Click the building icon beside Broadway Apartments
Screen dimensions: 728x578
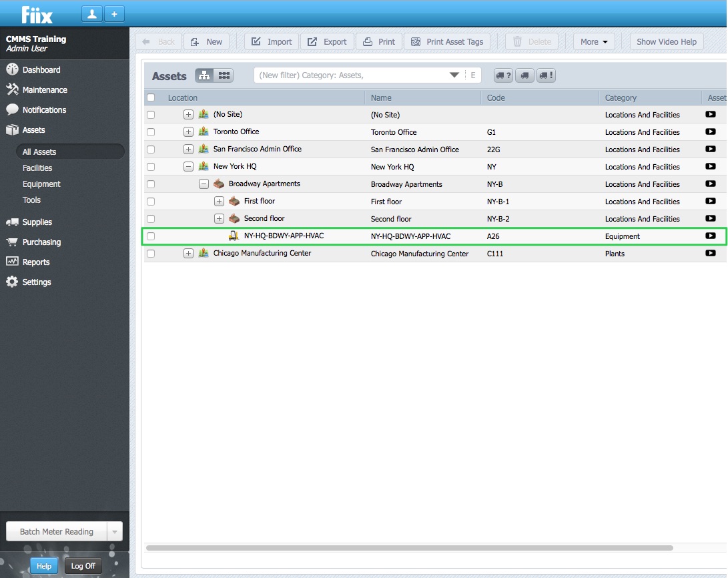[219, 184]
